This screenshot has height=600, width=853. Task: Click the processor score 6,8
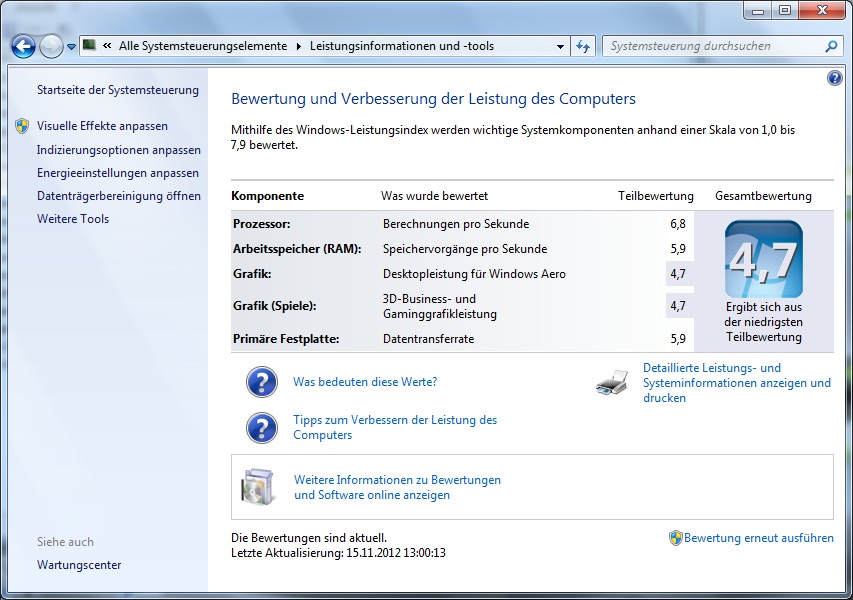(x=678, y=224)
